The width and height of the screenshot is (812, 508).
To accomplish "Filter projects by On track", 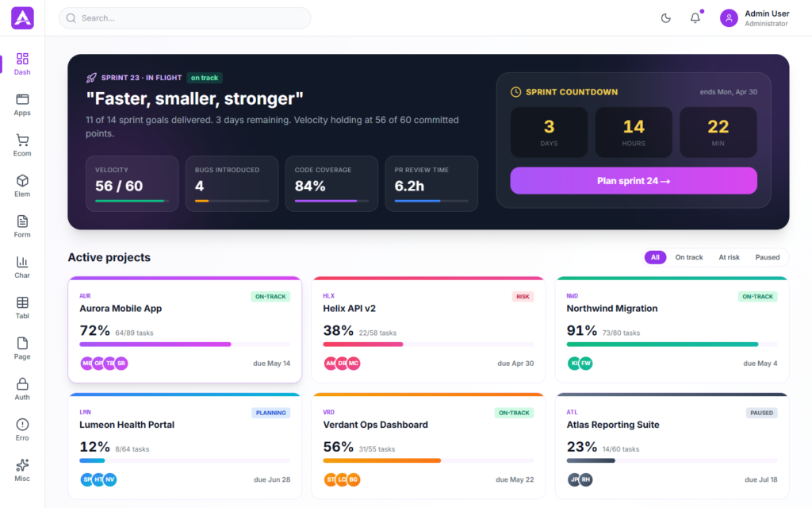I will (689, 257).
